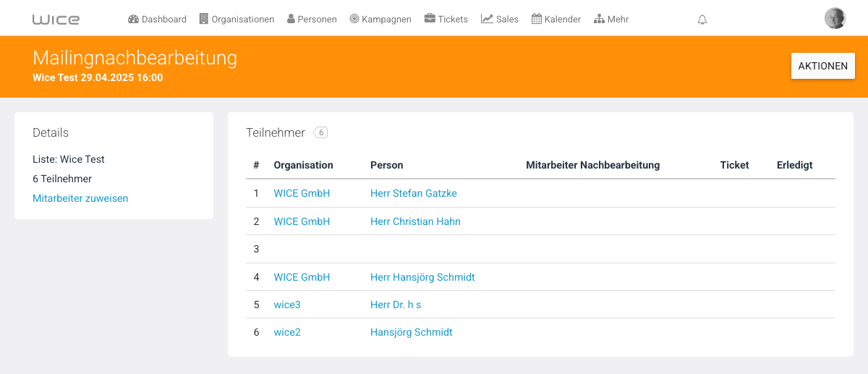The width and height of the screenshot is (868, 374).
Task: Open the user profile avatar
Action: pyautogui.click(x=835, y=18)
